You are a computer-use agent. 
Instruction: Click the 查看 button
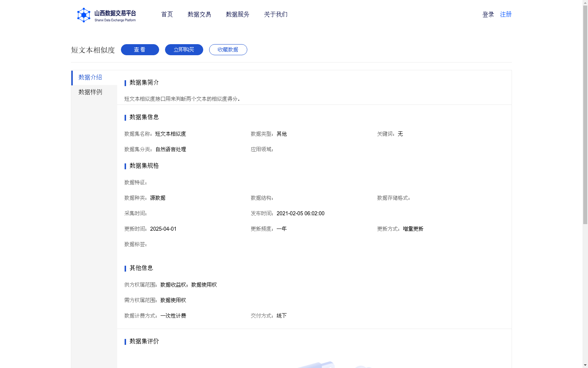(140, 50)
